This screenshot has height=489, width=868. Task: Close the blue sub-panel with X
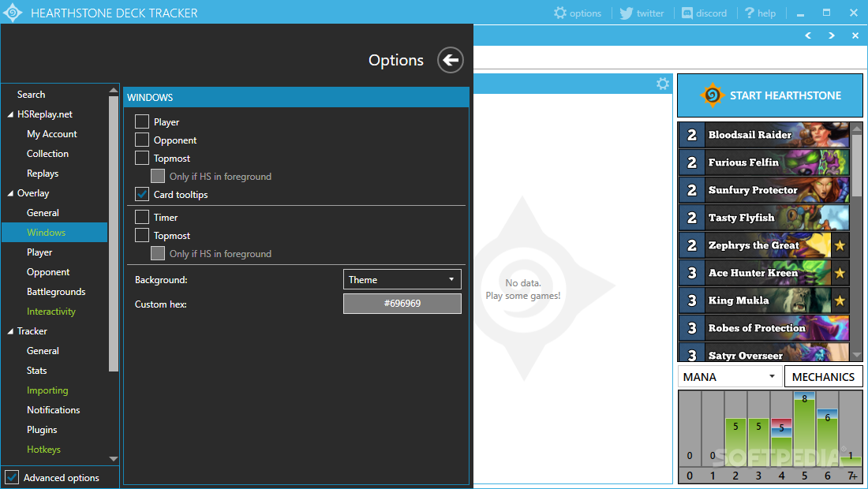[855, 35]
